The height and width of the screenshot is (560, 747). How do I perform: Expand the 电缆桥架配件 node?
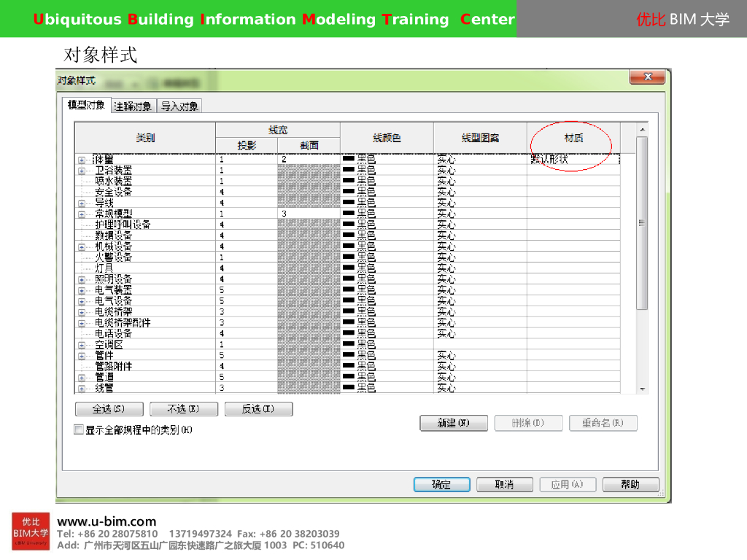coord(81,322)
